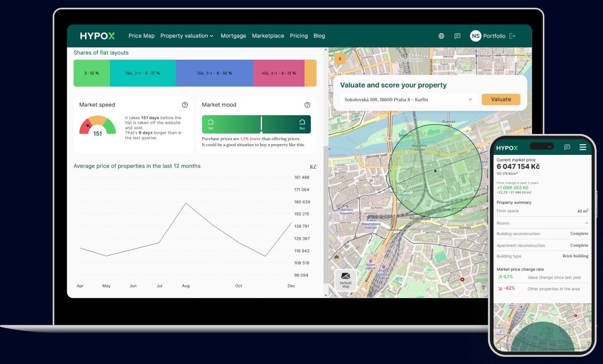Viewport: 603px width, 364px height.
Task: Click the 'Dec' month label on chart
Action: [291, 286]
